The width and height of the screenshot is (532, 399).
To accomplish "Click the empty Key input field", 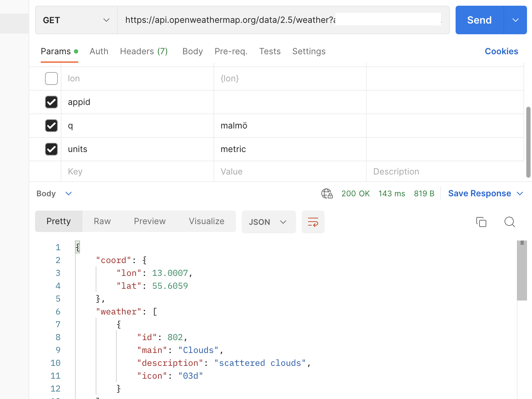I will click(137, 172).
